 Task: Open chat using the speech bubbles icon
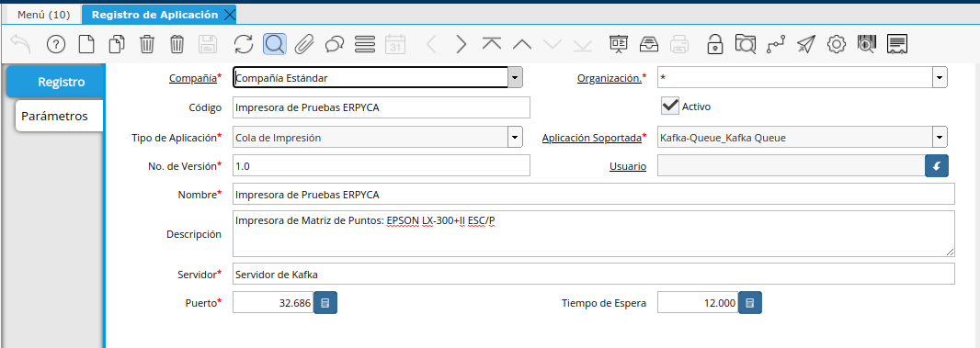pos(335,44)
